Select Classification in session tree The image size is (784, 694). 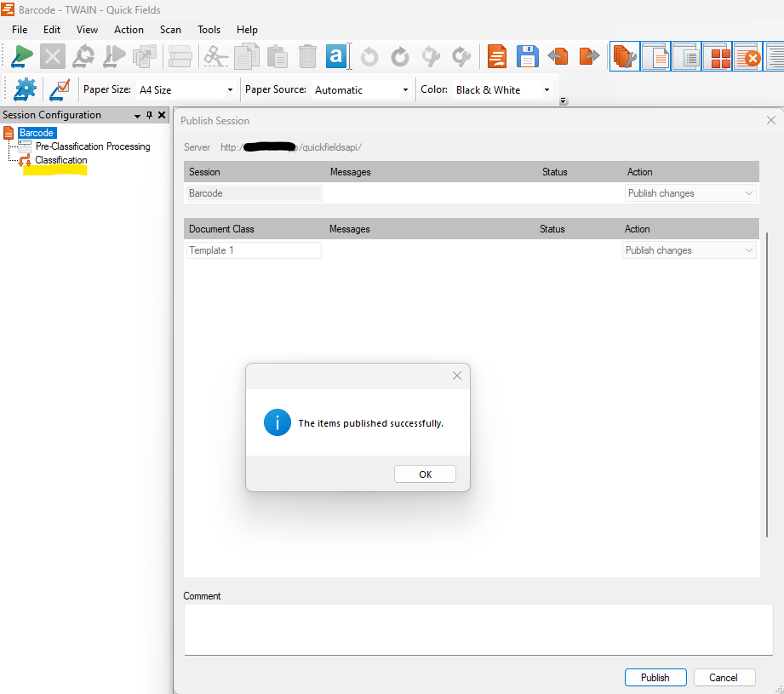point(60,160)
